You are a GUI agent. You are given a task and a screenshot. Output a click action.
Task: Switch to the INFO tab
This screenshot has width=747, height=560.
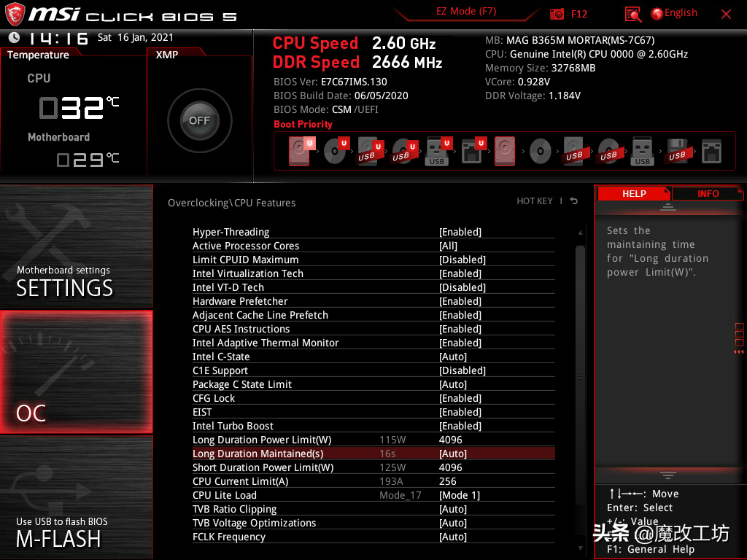[708, 193]
